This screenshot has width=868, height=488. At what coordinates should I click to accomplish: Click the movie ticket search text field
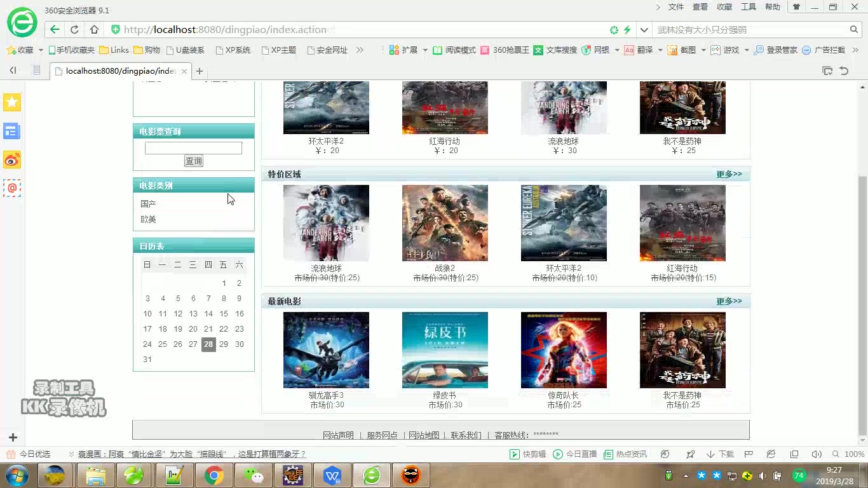pyautogui.click(x=193, y=148)
